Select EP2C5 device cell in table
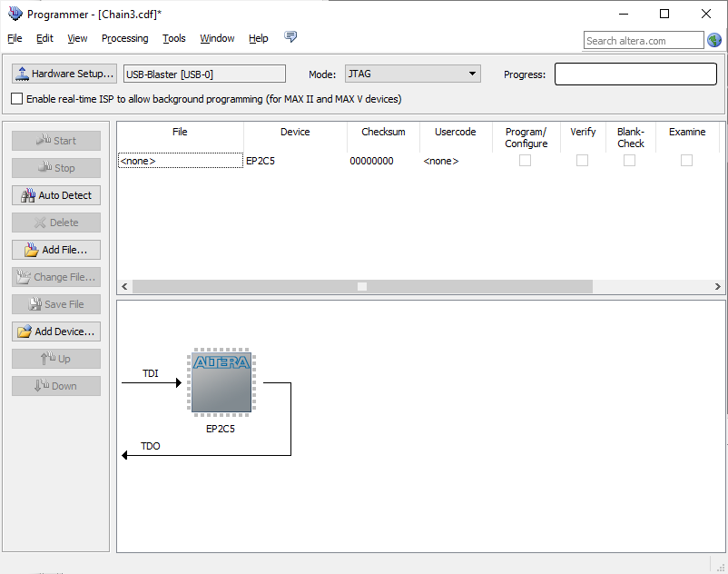This screenshot has height=574, width=728. click(x=295, y=161)
